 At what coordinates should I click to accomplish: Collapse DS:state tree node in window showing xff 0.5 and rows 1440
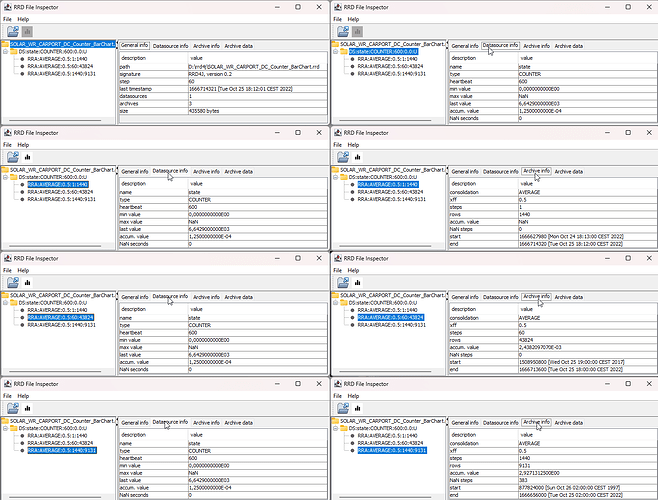(x=336, y=177)
